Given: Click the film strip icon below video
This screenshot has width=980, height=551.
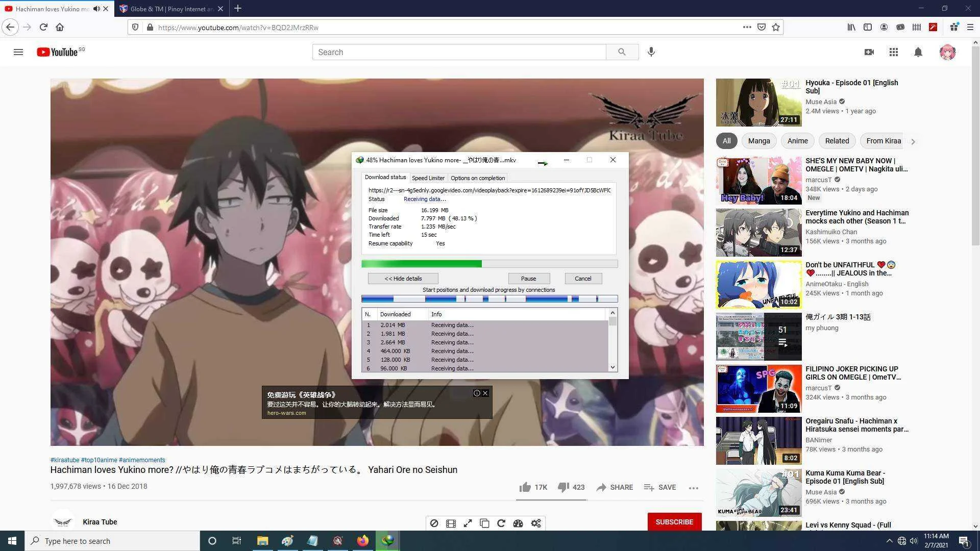Looking at the screenshot, I should [451, 523].
